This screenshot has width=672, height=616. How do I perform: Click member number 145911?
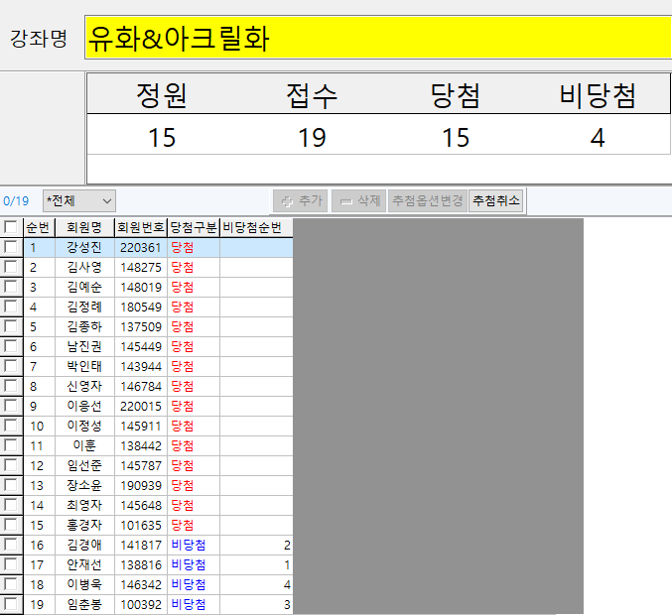[x=141, y=426]
